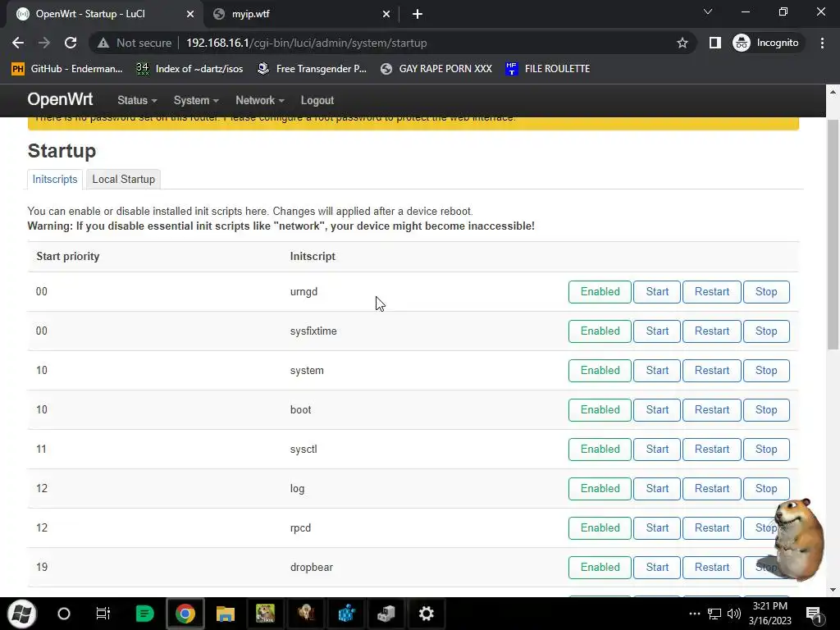Open File Explorer from taskbar
840x630 pixels.
click(x=226, y=614)
